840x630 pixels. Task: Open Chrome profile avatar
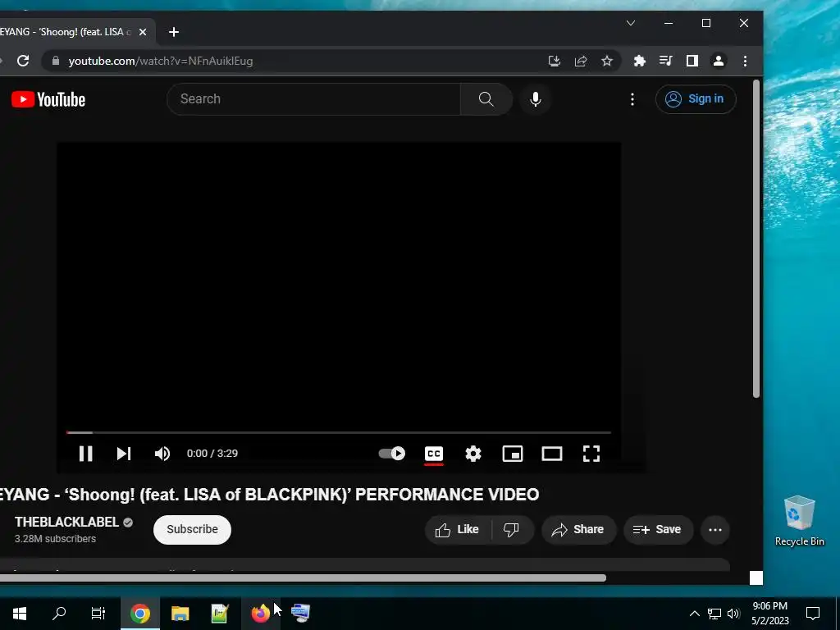(719, 61)
